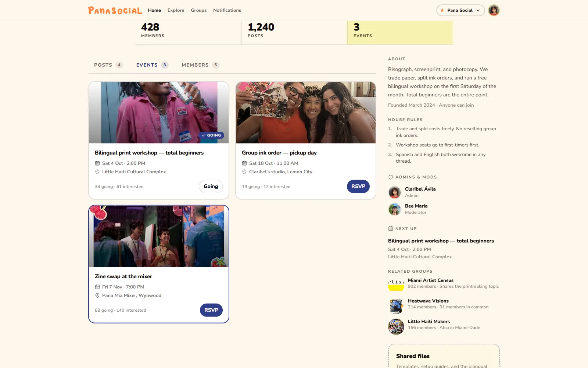Open Claribel Ávila's avatar
The image size is (588, 368).
pyautogui.click(x=395, y=192)
